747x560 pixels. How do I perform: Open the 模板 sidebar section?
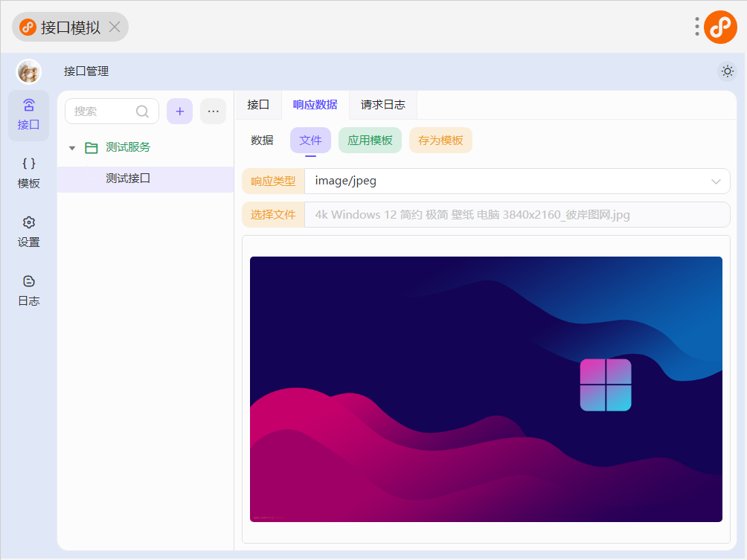(28, 174)
